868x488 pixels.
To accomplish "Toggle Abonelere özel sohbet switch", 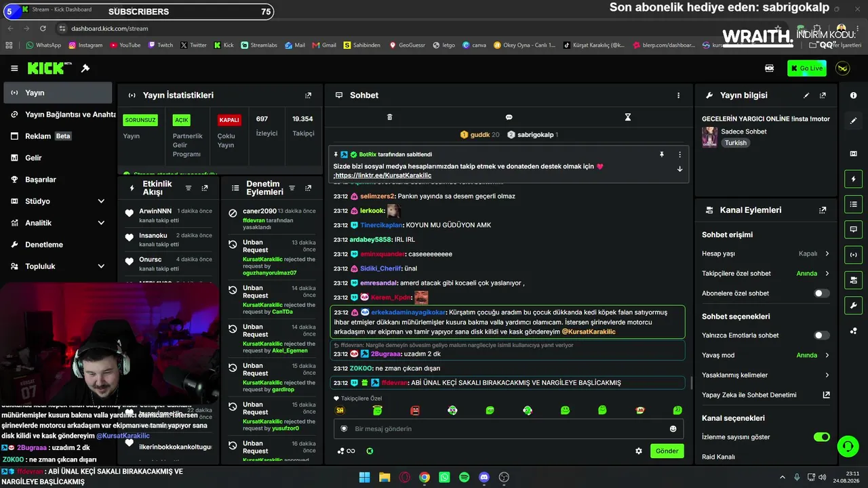I will coord(821,293).
